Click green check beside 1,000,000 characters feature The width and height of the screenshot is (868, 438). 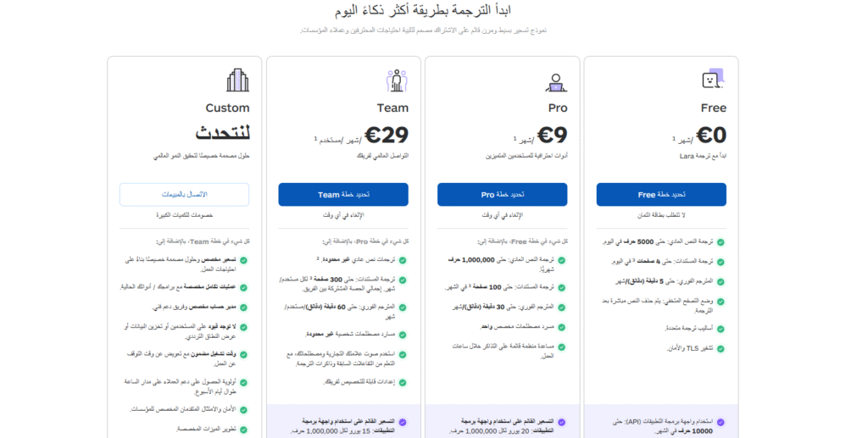tap(562, 260)
